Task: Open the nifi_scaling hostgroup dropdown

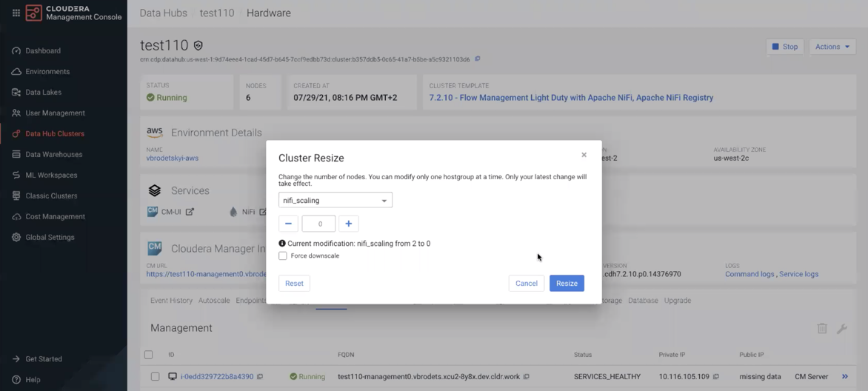Action: pyautogui.click(x=335, y=200)
